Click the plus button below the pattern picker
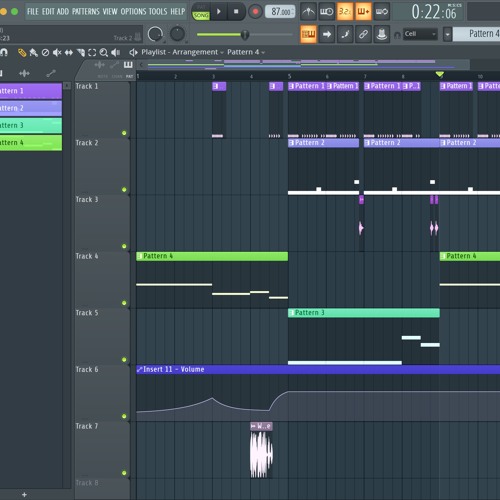The height and width of the screenshot is (500, 500). 24,495
